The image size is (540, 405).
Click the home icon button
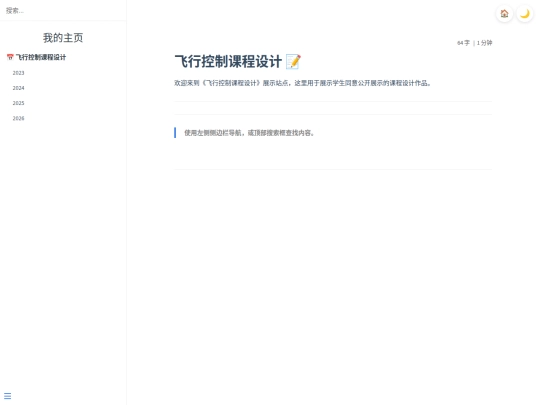(x=504, y=14)
